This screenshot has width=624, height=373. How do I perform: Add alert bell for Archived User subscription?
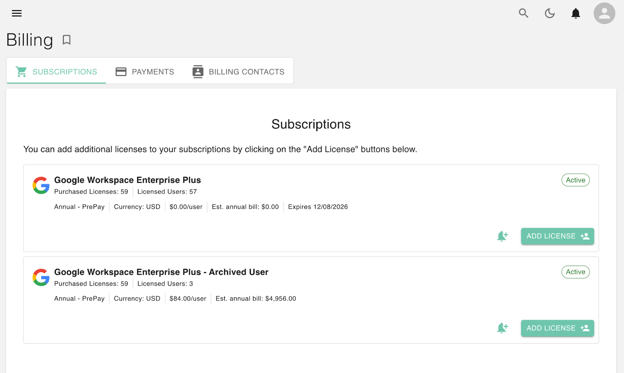502,328
